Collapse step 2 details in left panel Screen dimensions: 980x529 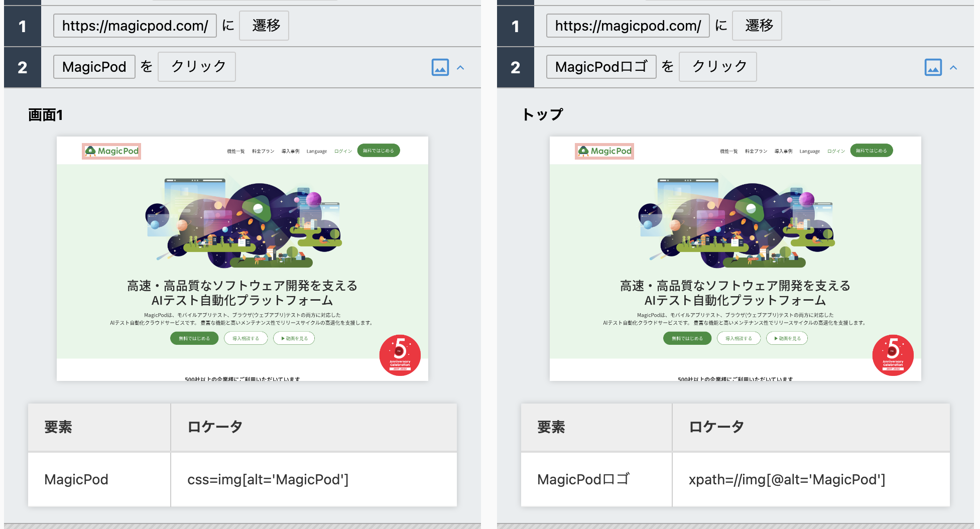(x=460, y=67)
